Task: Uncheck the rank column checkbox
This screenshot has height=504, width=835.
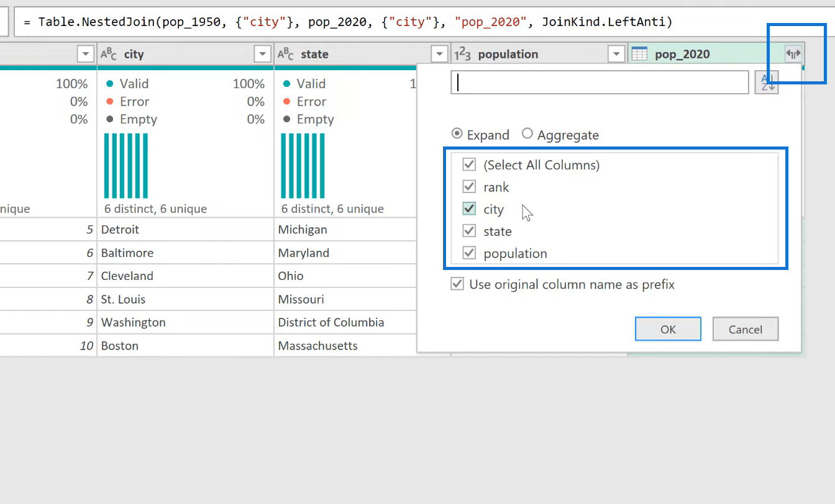Action: tap(469, 187)
